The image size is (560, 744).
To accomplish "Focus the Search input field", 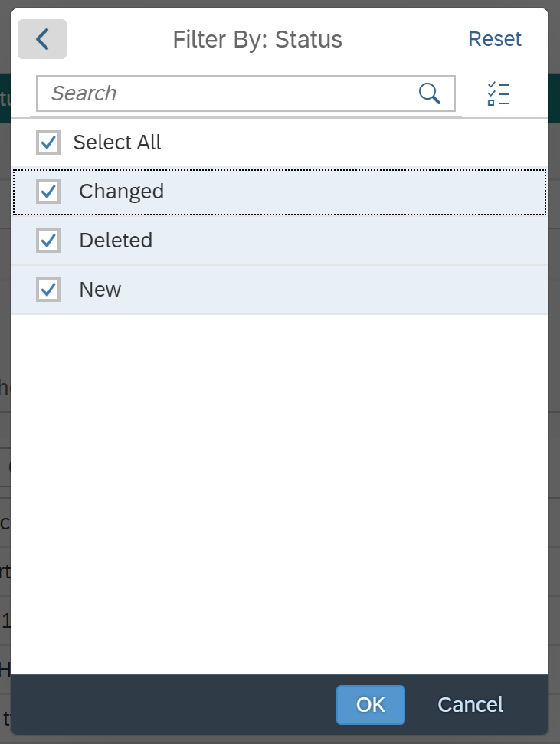I will [x=228, y=93].
